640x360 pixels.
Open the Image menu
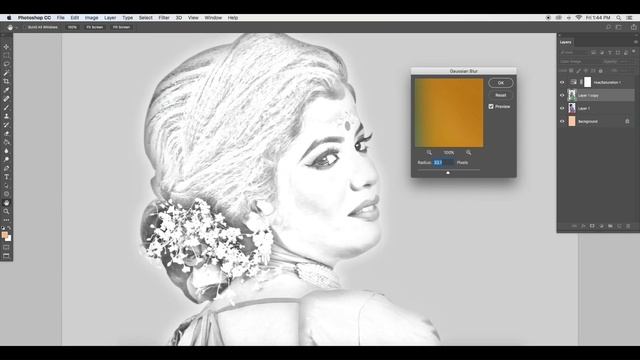91,18
